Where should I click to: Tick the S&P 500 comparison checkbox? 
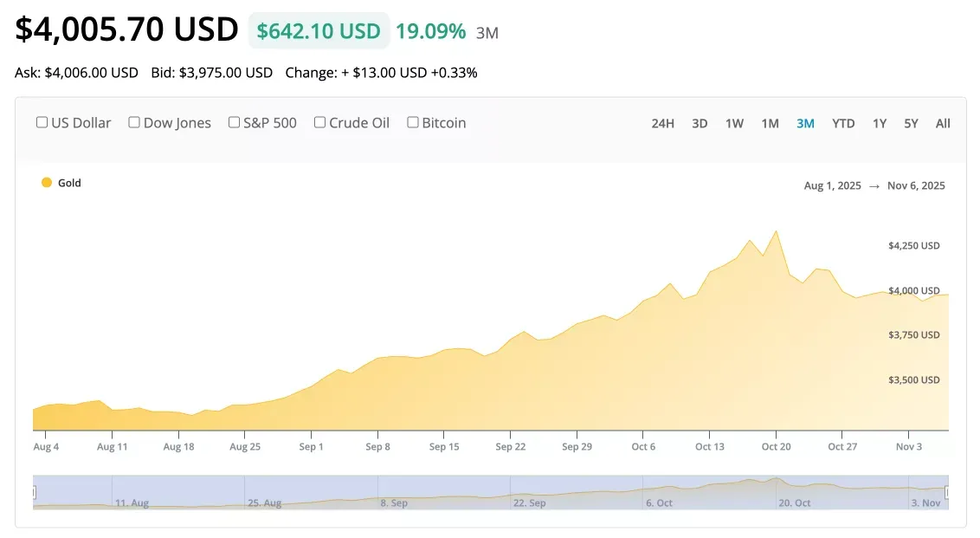234,122
